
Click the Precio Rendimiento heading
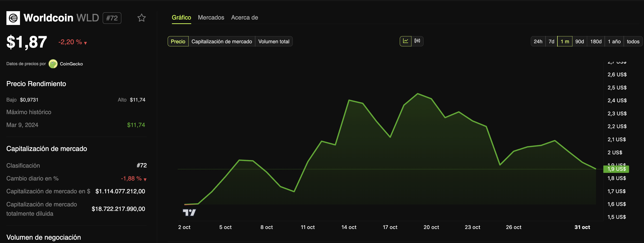36,84
